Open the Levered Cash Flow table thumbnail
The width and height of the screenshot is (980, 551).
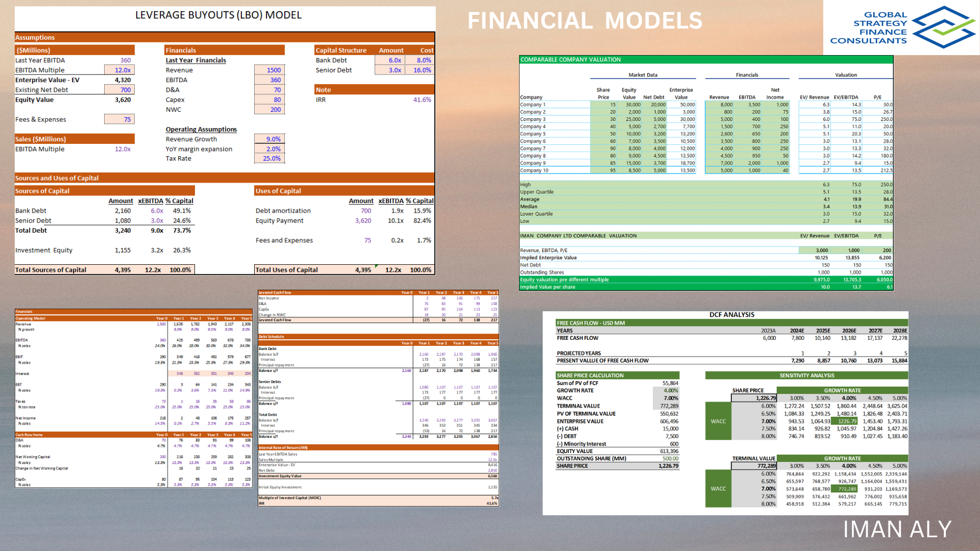(378, 306)
